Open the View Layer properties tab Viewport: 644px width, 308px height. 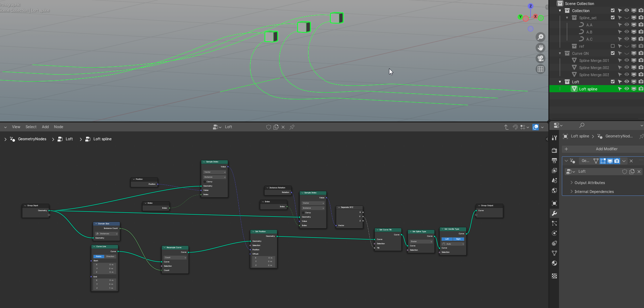tap(554, 171)
